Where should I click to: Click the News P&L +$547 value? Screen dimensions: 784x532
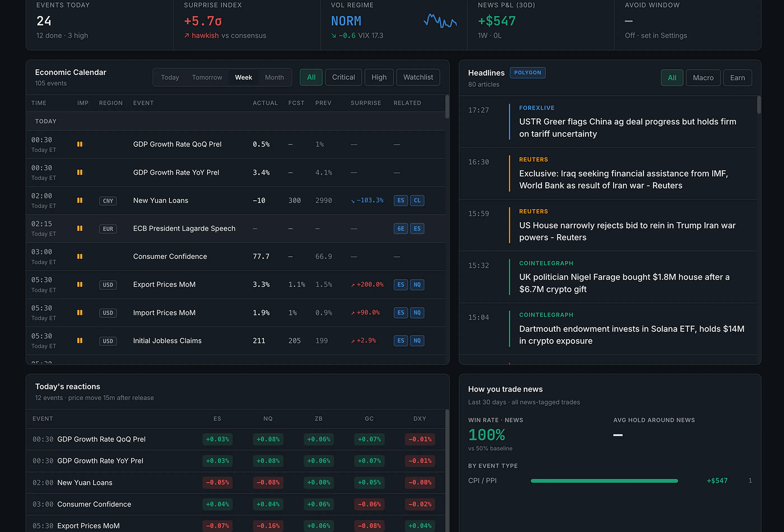tap(496, 21)
